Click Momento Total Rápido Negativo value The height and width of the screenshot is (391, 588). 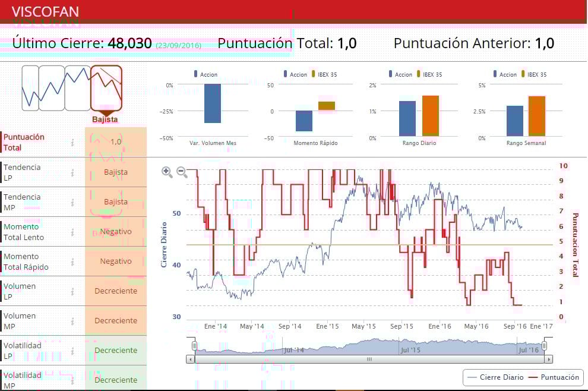tap(115, 261)
